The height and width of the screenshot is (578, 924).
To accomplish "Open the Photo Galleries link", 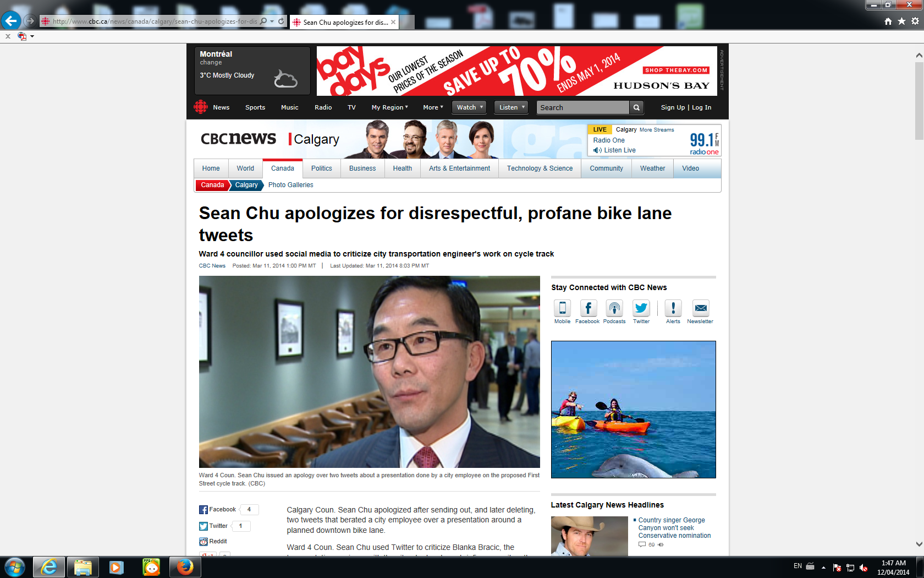I will (x=290, y=185).
